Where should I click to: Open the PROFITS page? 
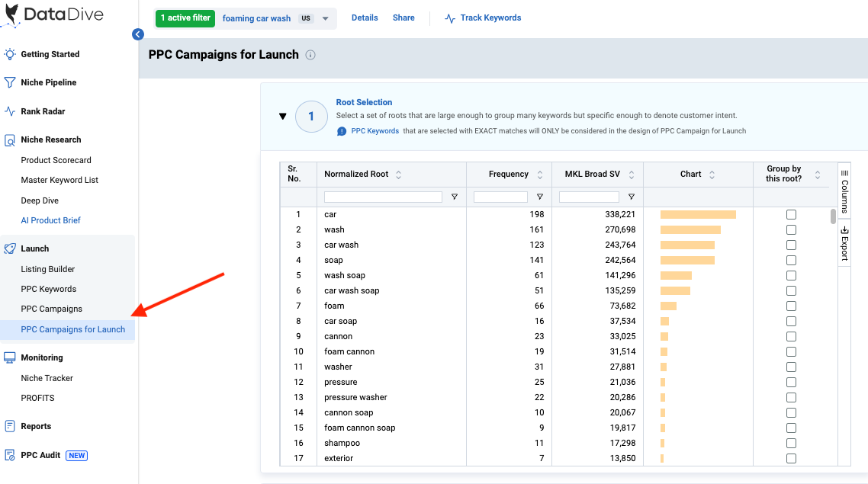(37, 398)
